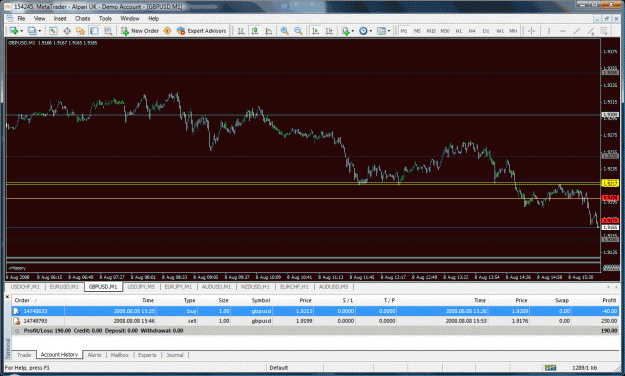Select the H4 timeframe button
The height and width of the screenshot is (376, 625).
click(472, 31)
